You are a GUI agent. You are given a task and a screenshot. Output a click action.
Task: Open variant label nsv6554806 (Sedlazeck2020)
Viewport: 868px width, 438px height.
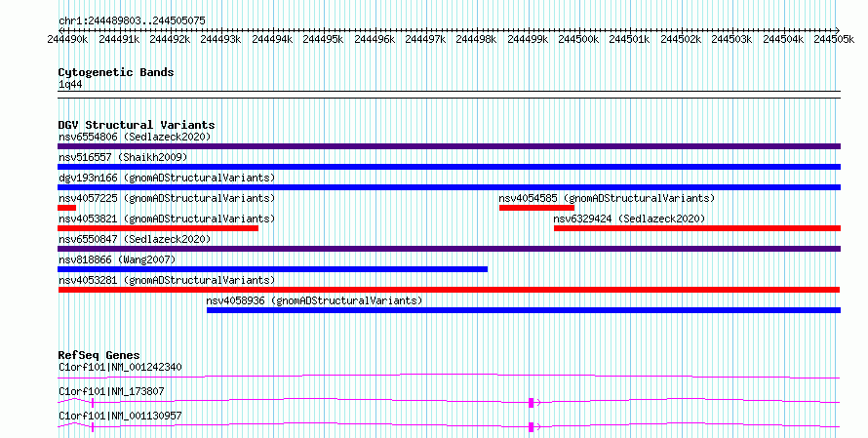click(135, 137)
